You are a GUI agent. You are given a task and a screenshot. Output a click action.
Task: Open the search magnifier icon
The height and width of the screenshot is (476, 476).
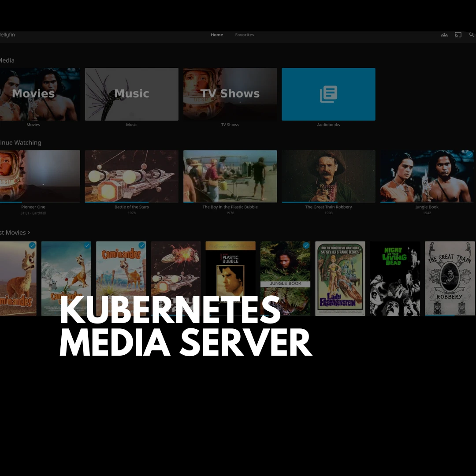click(472, 35)
